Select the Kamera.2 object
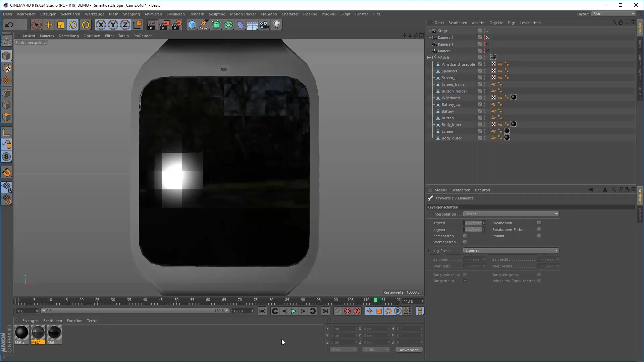This screenshot has width=644, height=362. [x=445, y=38]
